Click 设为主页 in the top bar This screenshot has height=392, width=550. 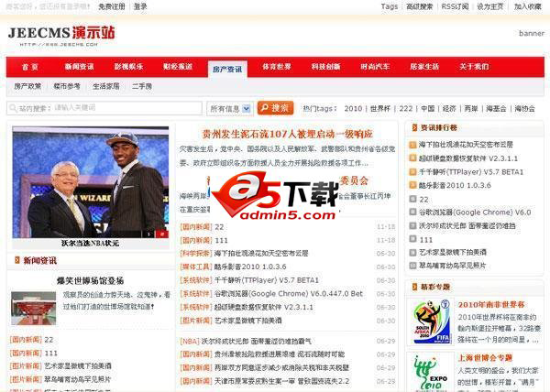490,6
